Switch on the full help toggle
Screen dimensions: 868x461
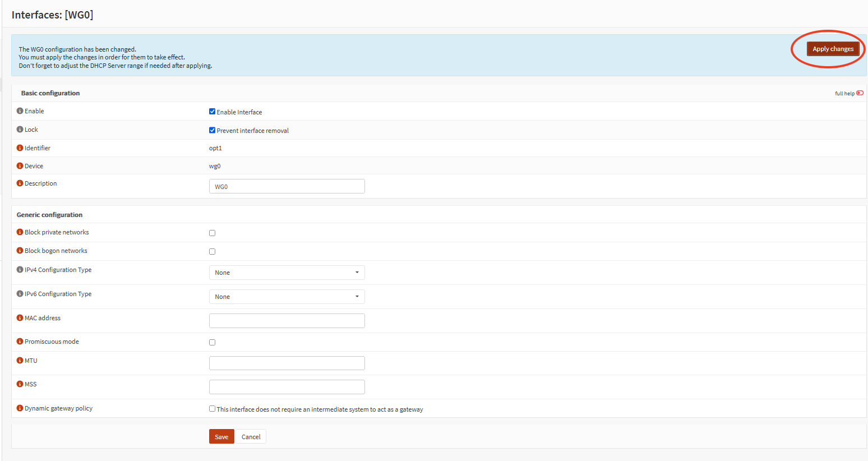coord(860,93)
